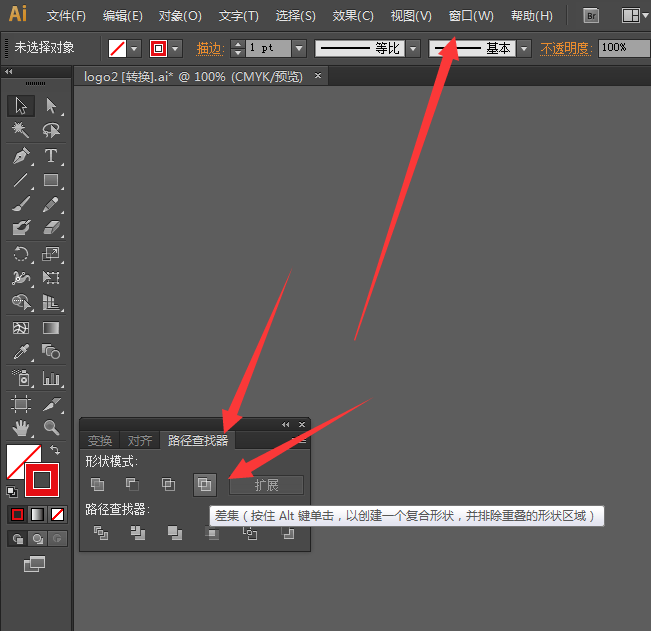
Task: Activate the Zoom magnifier tool
Action: click(50, 428)
